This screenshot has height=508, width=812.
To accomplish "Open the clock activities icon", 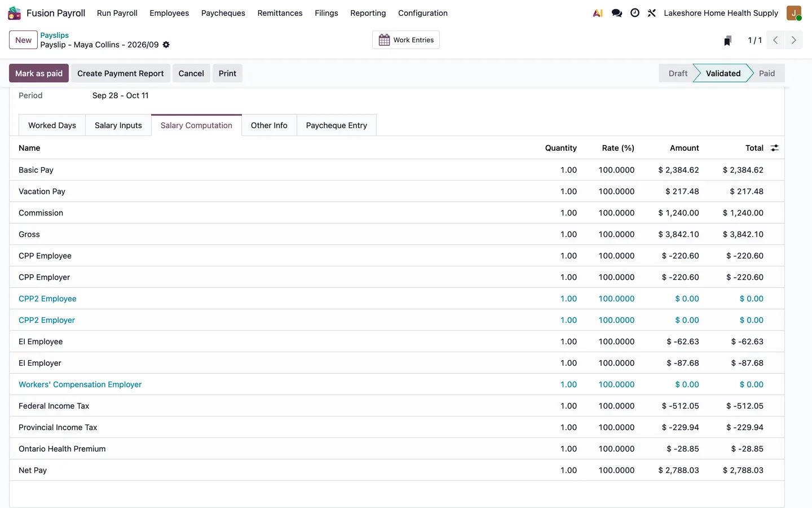I will pyautogui.click(x=635, y=13).
